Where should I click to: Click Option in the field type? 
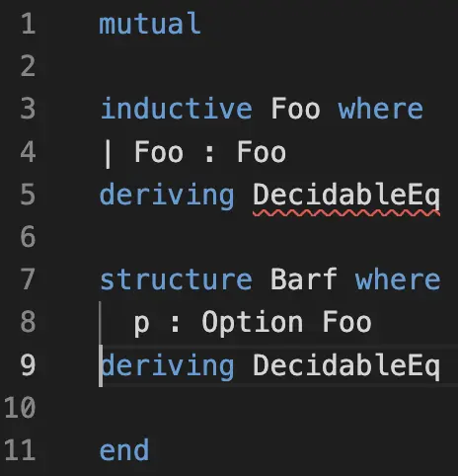(253, 323)
